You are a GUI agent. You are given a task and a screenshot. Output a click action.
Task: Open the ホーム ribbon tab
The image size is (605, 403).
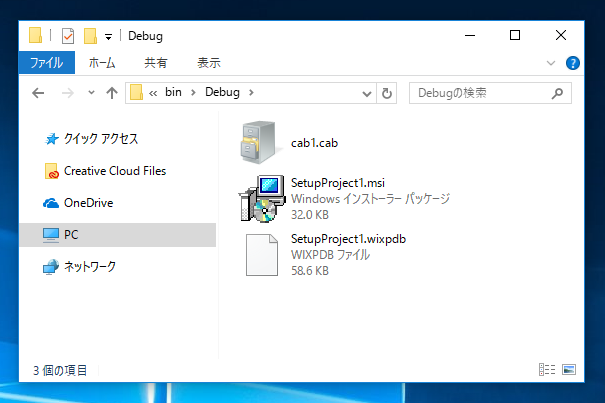coord(102,63)
